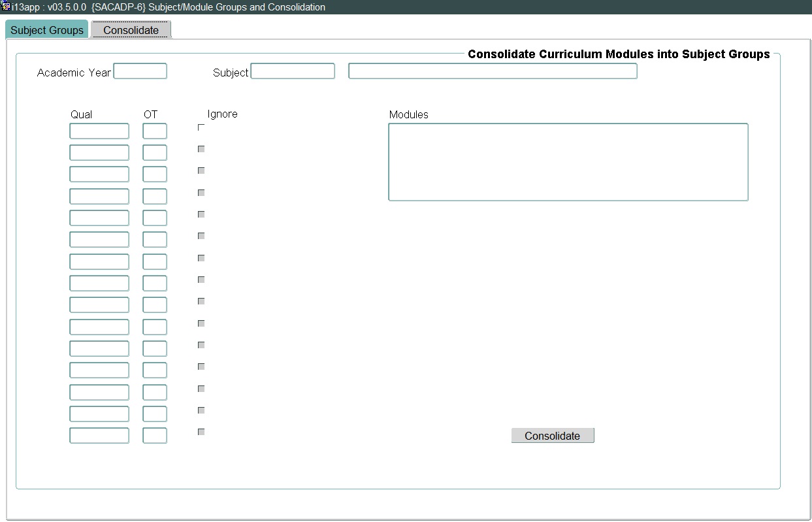The height and width of the screenshot is (522, 812).
Task: Open the Consolidate tab
Action: click(131, 30)
